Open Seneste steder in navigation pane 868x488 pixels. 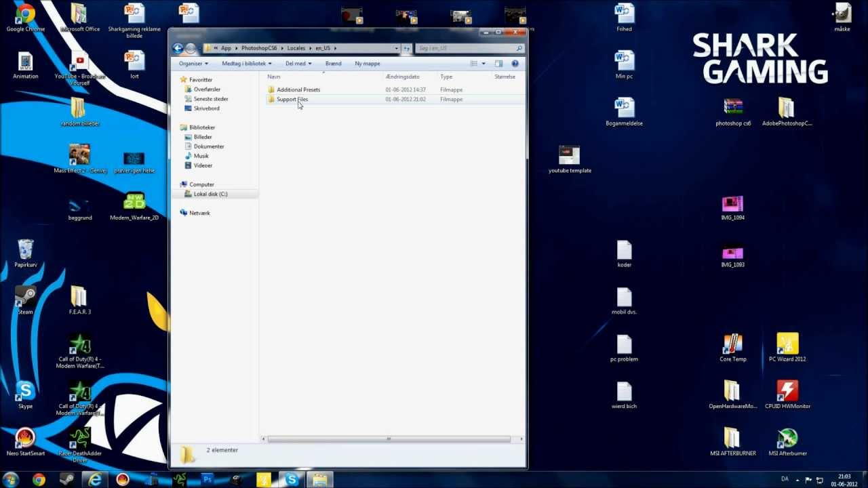click(x=210, y=99)
